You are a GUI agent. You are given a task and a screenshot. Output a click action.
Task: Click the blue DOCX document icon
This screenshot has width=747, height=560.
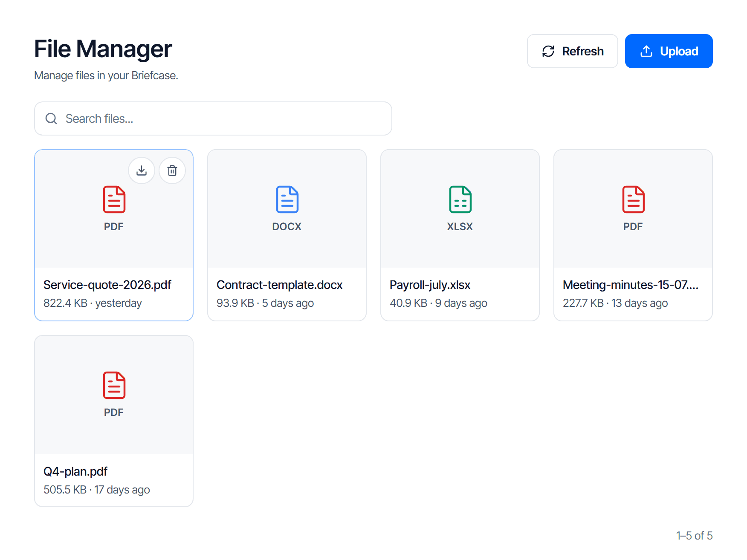pos(287,199)
